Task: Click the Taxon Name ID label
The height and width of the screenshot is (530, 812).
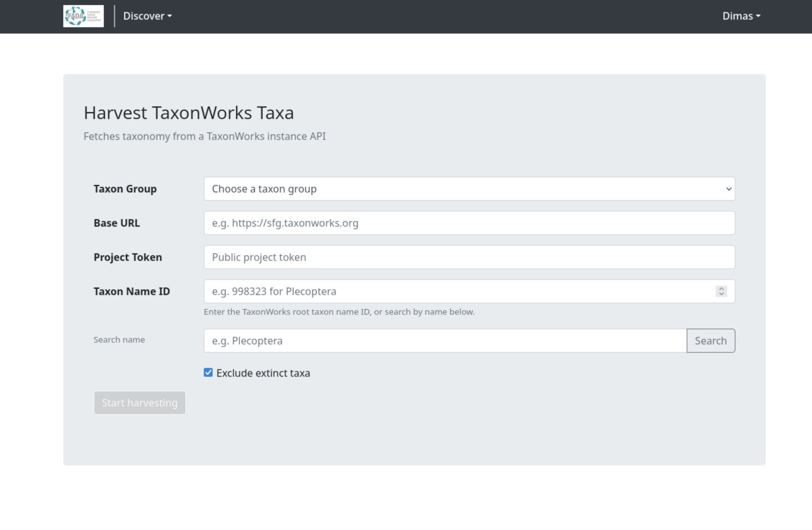Action: pos(132,291)
